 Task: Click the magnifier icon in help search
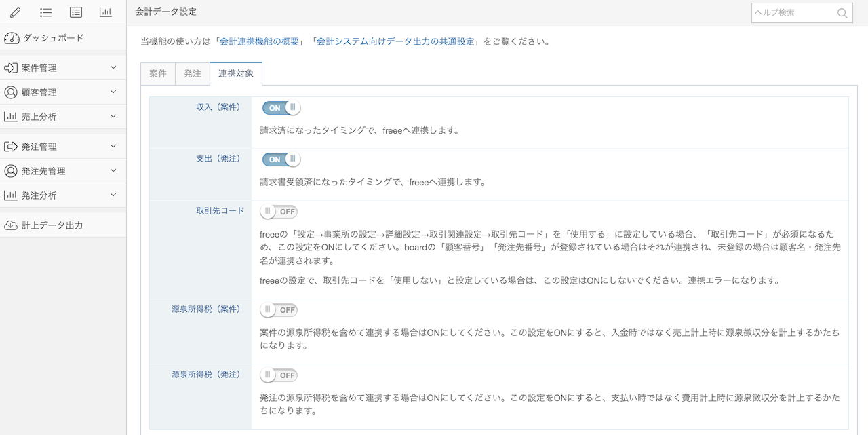tap(842, 13)
